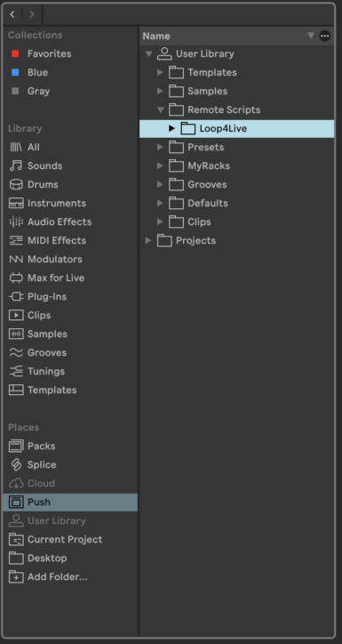The height and width of the screenshot is (644, 342).
Task: Expand the Presets folder
Action: click(160, 147)
